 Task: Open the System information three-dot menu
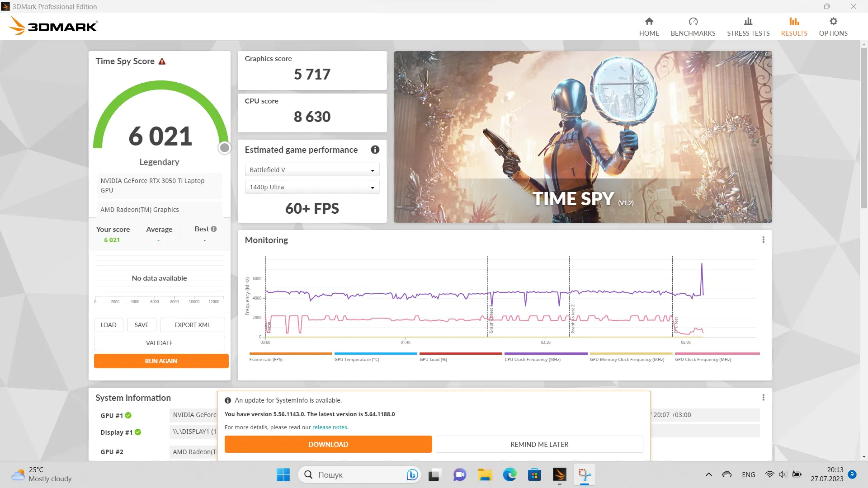tap(763, 398)
